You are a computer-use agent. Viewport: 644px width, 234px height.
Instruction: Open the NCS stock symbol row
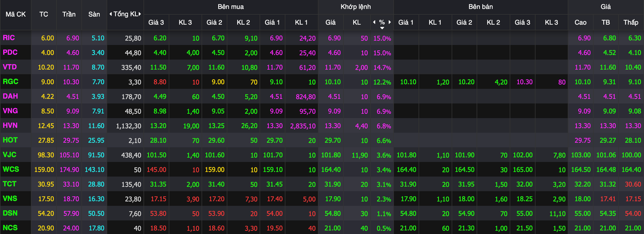click(x=10, y=228)
